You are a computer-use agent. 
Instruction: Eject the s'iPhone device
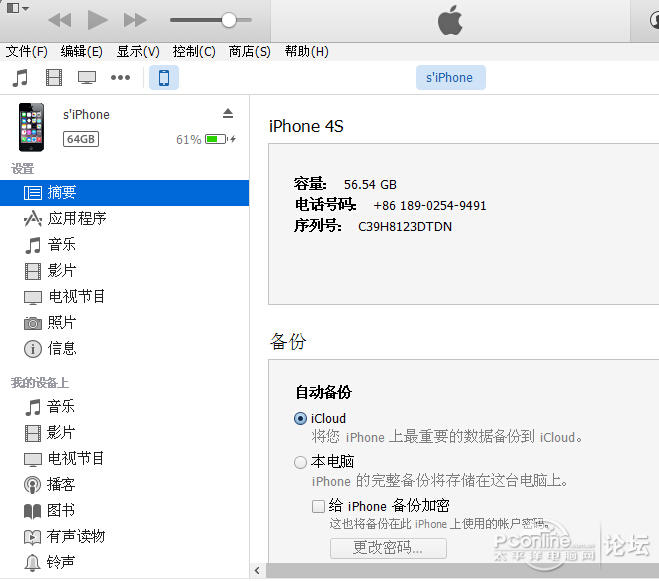[228, 113]
